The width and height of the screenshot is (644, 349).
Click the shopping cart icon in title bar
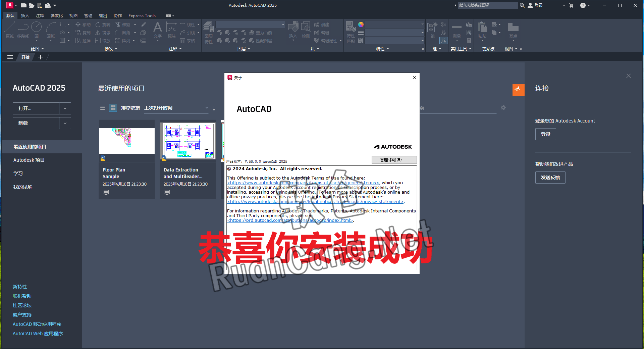[x=571, y=5]
